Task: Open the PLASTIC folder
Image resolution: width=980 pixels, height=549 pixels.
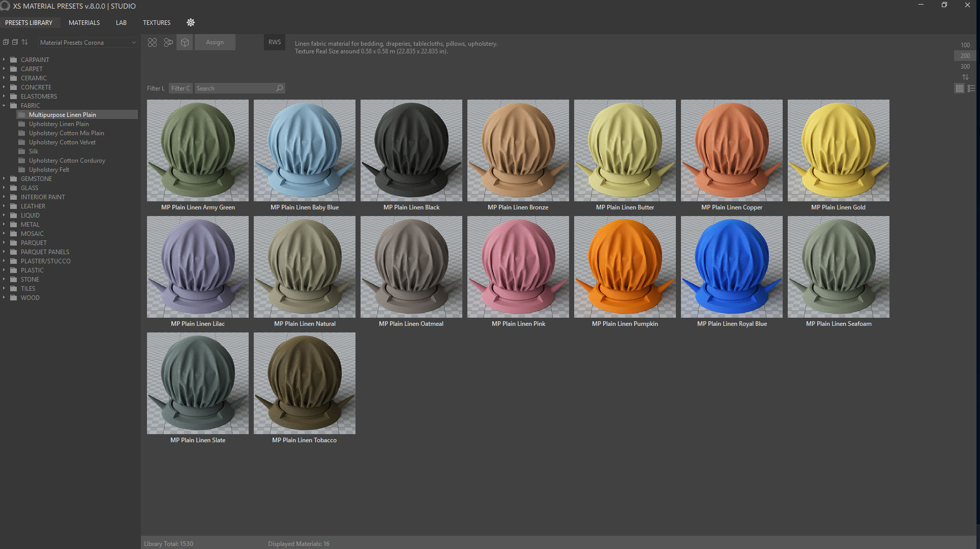Action: click(x=32, y=270)
